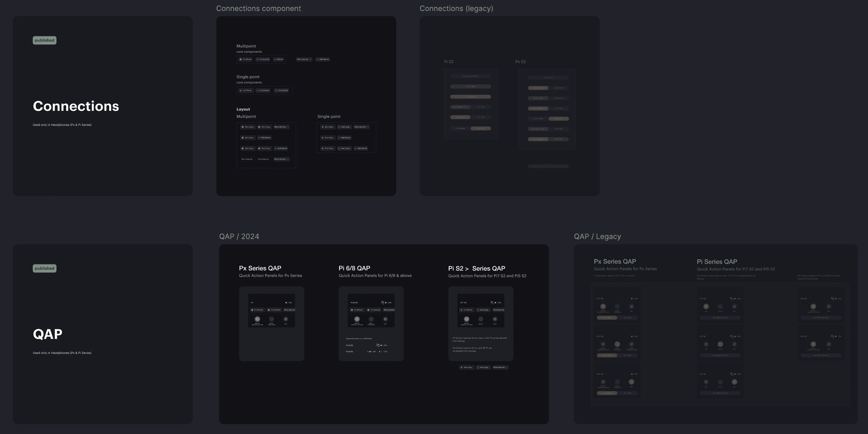The width and height of the screenshot is (868, 434).
Task: Click Pass-through icon in Px Series QAP
Action: coord(272,319)
